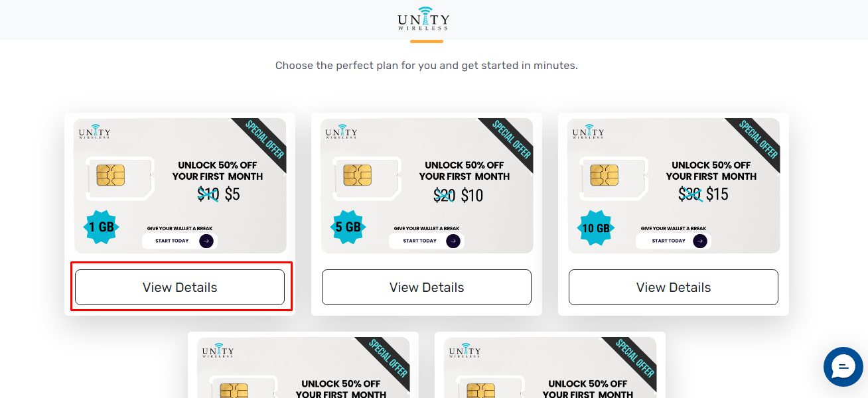This screenshot has width=868, height=398.
Task: View Details for the 1 GB plan
Action: pos(180,287)
